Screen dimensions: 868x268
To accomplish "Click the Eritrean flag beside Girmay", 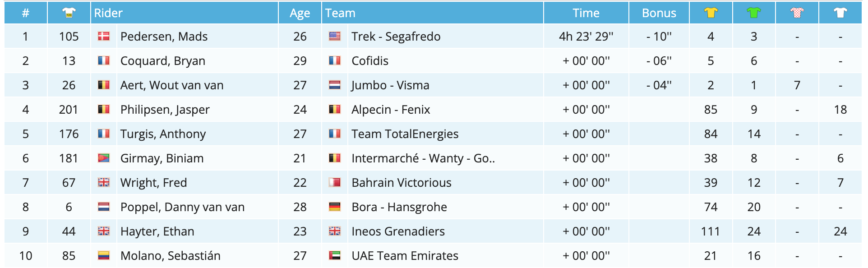I will tap(104, 158).
